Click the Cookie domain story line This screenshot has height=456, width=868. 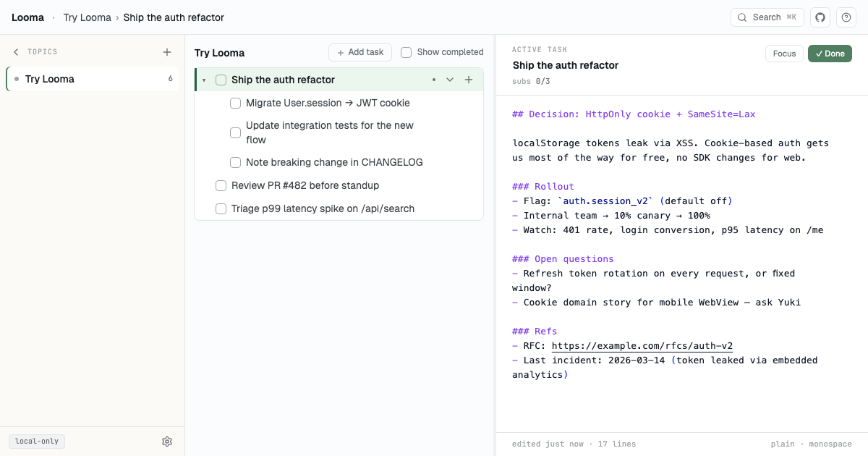tap(657, 303)
